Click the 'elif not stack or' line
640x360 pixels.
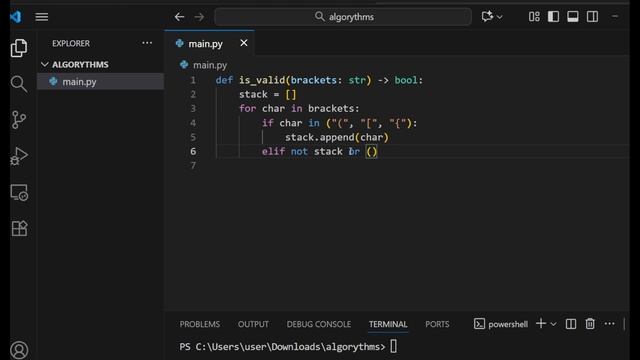coord(320,151)
